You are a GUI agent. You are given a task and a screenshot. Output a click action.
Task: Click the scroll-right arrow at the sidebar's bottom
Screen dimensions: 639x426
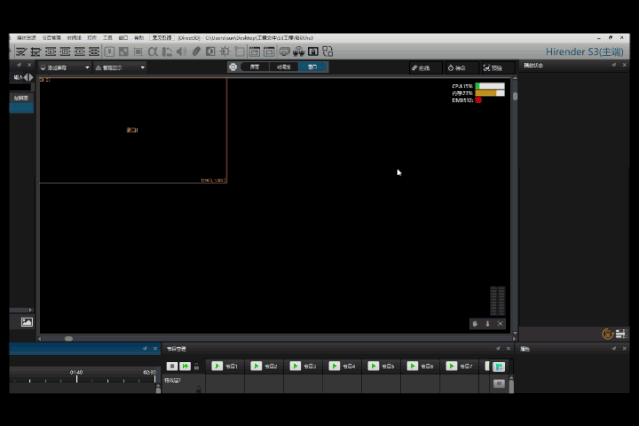[30, 310]
